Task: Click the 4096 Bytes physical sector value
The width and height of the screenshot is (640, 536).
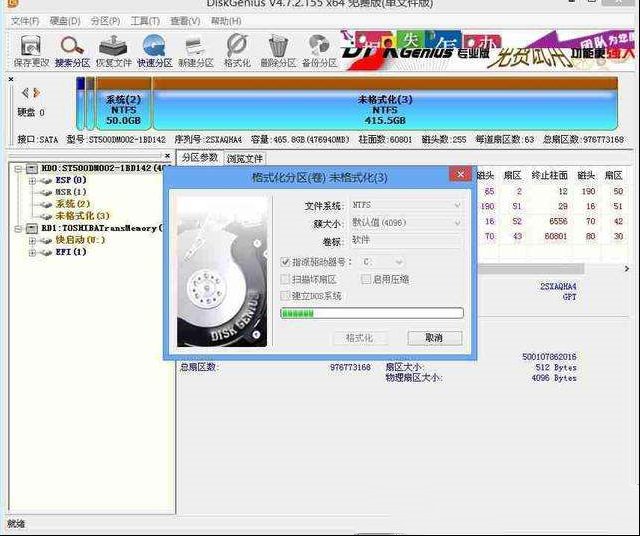Action: tap(554, 378)
